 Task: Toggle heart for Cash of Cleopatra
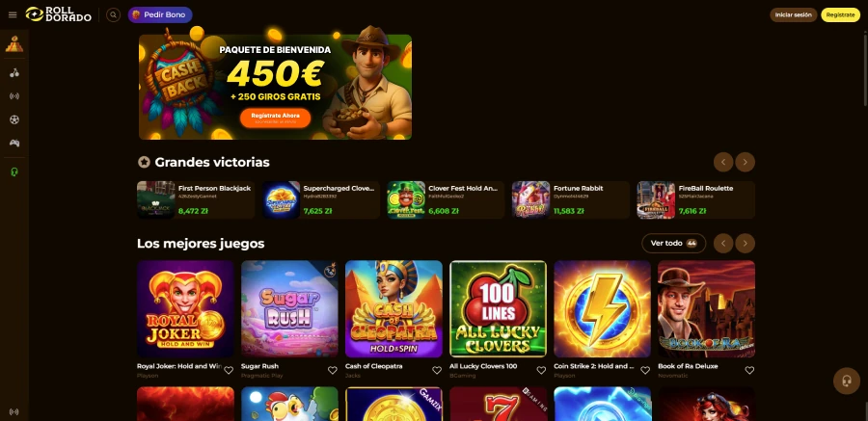pos(437,370)
